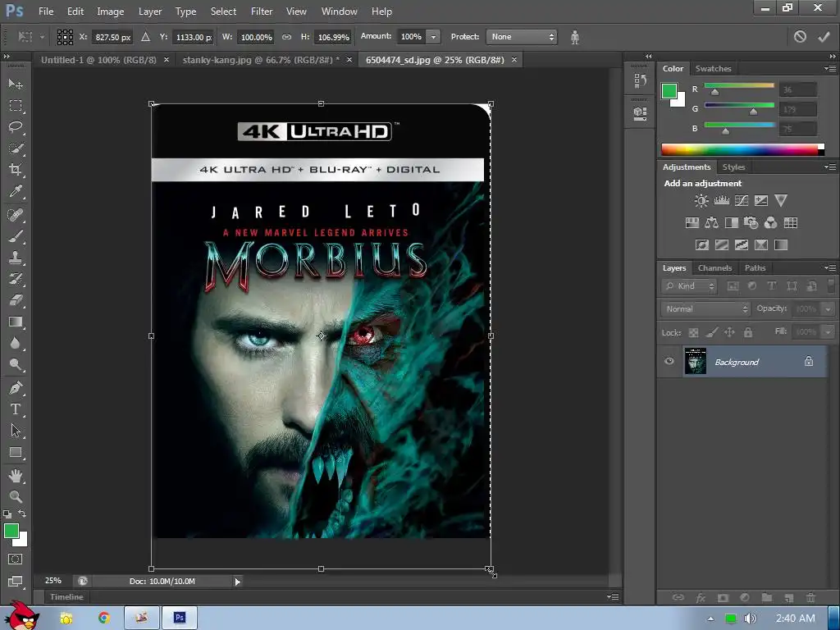Click the X position input field
The width and height of the screenshot is (840, 630).
coord(112,37)
